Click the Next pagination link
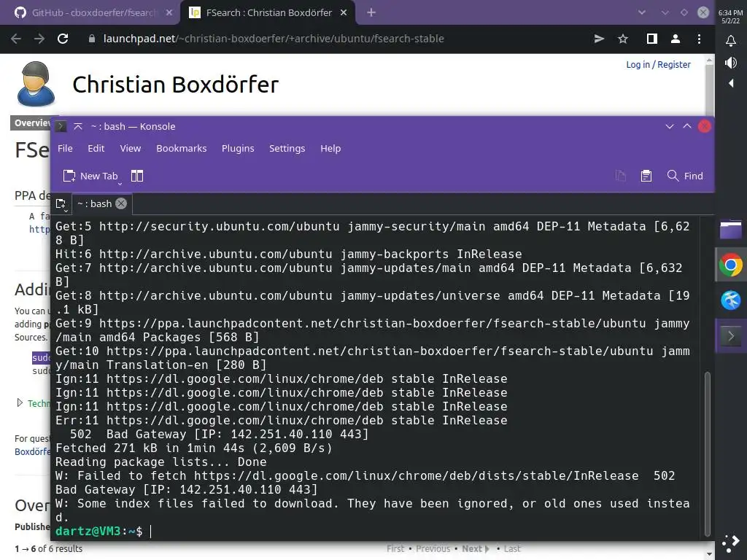Screen dimensions: 747x560 pyautogui.click(x=475, y=548)
